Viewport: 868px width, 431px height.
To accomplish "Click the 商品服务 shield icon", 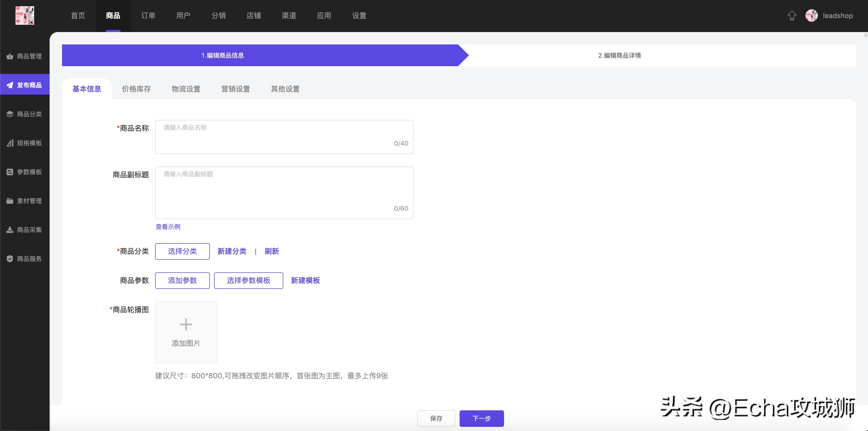I will [x=10, y=259].
